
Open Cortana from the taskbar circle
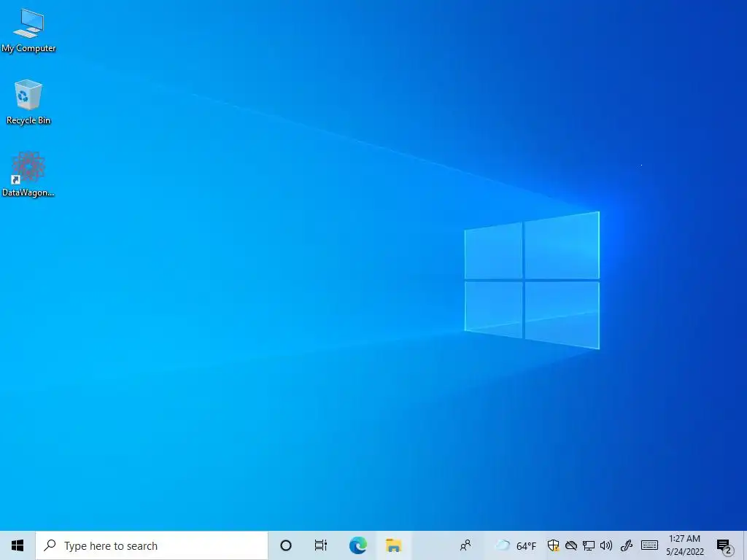286,545
